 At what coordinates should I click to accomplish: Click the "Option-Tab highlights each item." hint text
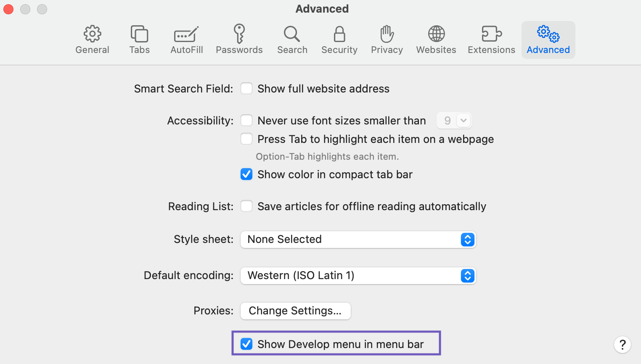tap(327, 157)
